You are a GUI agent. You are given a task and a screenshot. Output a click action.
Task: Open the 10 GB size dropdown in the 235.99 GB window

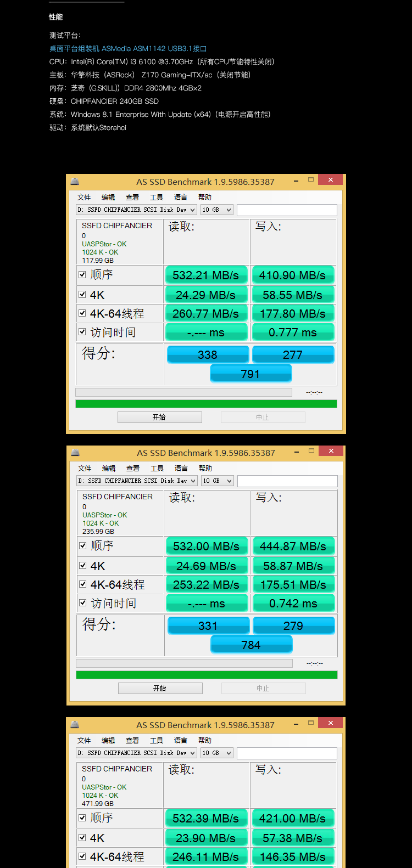218,481
